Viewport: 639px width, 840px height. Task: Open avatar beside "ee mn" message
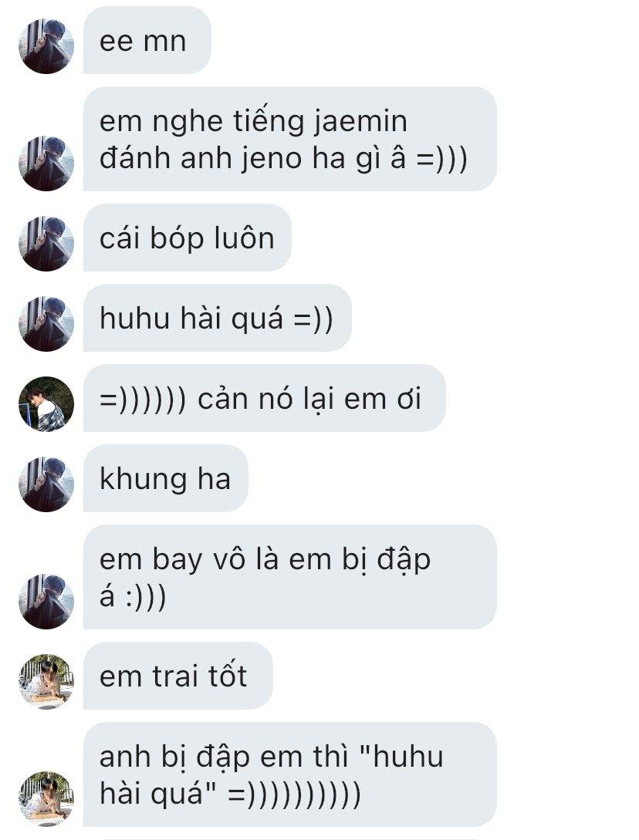click(46, 46)
